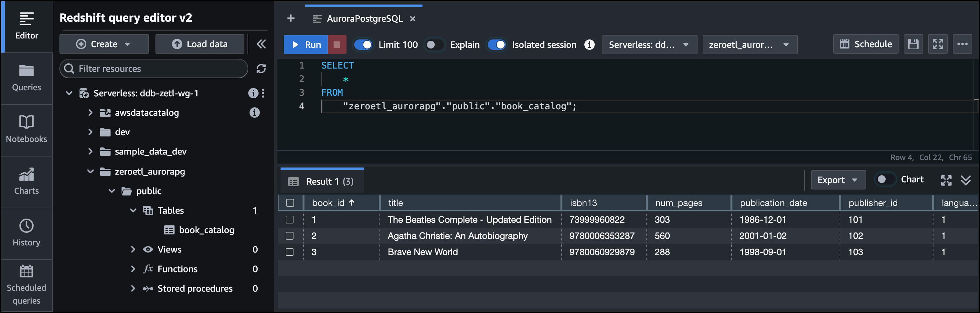Click the Run button
Screen dimensions: 980x313
pyautogui.click(x=306, y=45)
